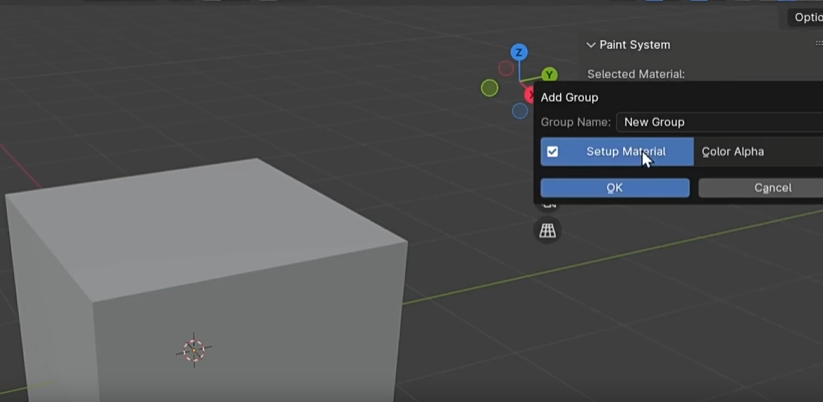Click the negative X red hollow circle

tap(506, 69)
